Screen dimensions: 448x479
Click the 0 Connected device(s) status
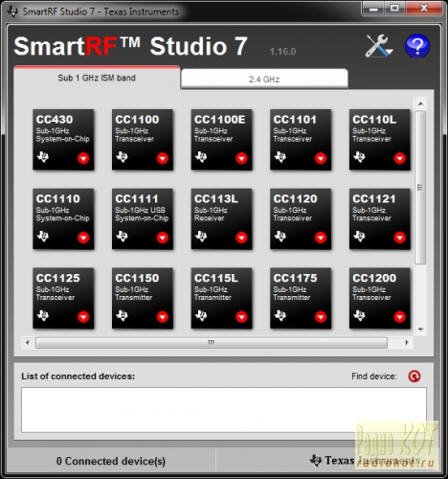[x=111, y=461]
